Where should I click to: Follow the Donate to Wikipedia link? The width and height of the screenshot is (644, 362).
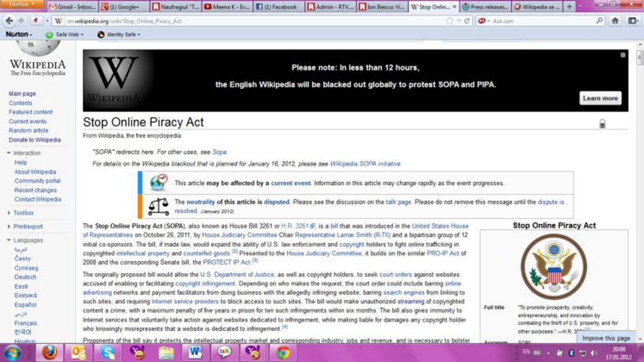tap(34, 140)
